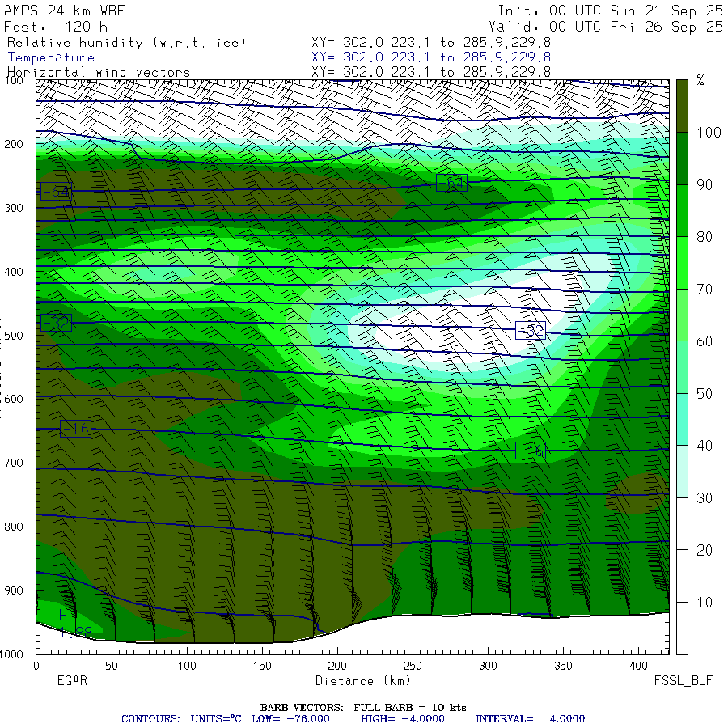Click the pressure axis label "800"
This screenshot has width=728, height=728.
pyautogui.click(x=14, y=527)
